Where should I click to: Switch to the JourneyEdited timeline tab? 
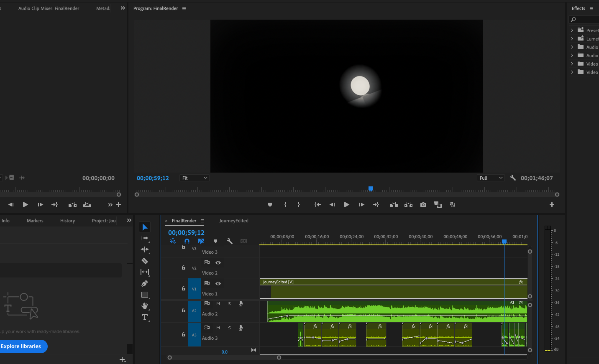point(234,221)
